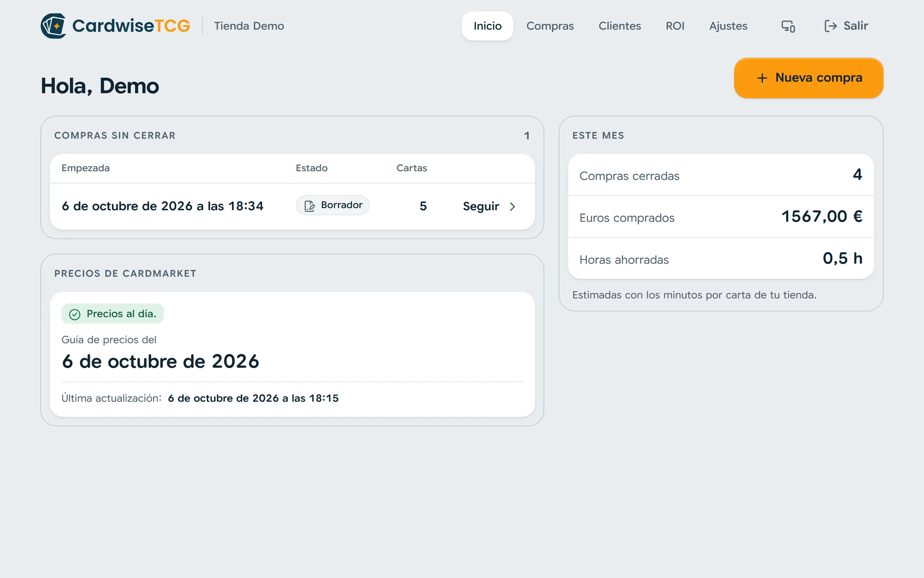Click the Borrador status badge
The height and width of the screenshot is (578, 924).
coord(332,205)
